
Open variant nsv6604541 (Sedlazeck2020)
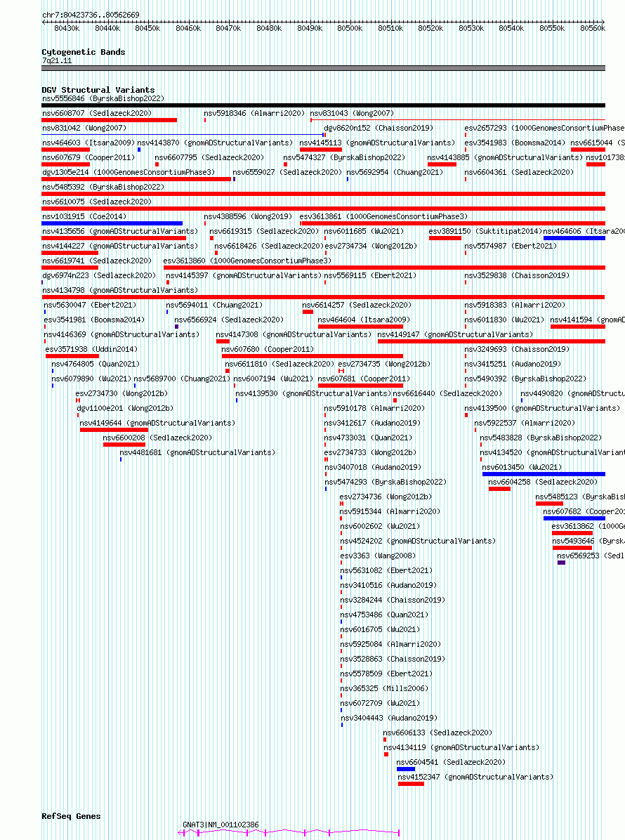coord(451,762)
